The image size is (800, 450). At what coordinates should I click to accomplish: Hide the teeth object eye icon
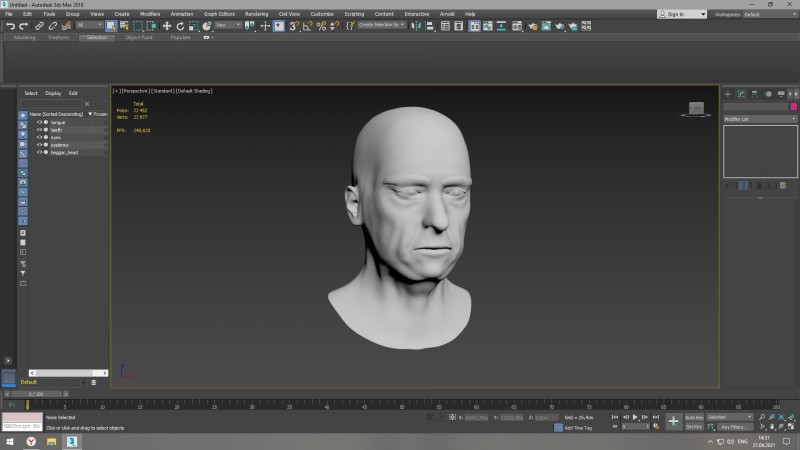39,130
